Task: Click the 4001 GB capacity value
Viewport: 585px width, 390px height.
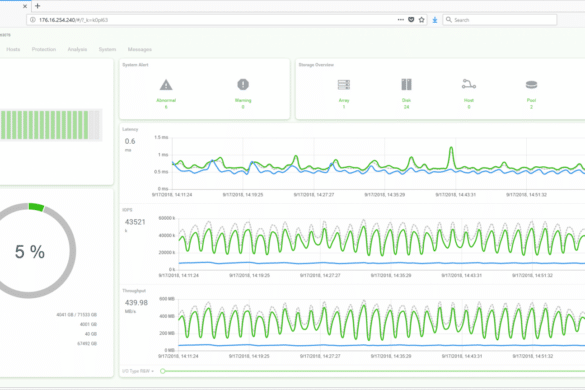Action: 88,324
